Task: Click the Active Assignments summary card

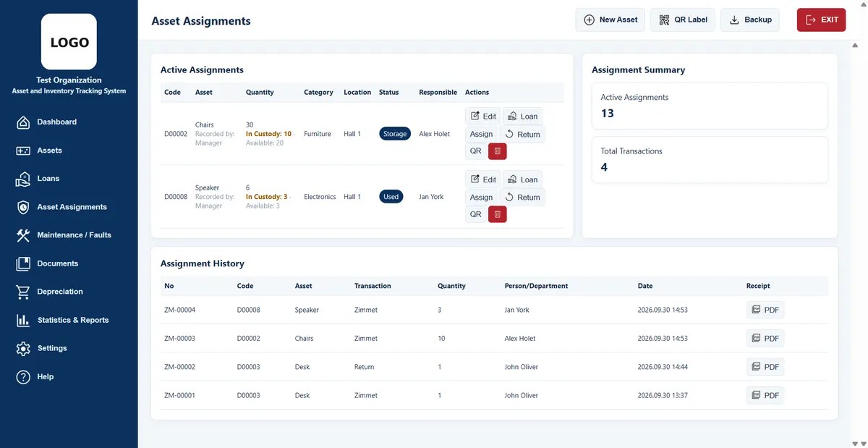Action: point(710,106)
